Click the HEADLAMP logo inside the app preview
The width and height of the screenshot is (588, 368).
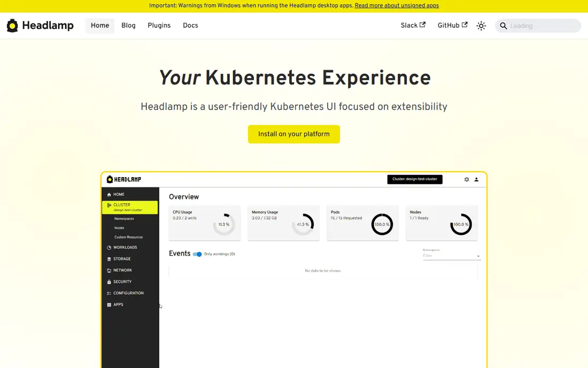(124, 179)
